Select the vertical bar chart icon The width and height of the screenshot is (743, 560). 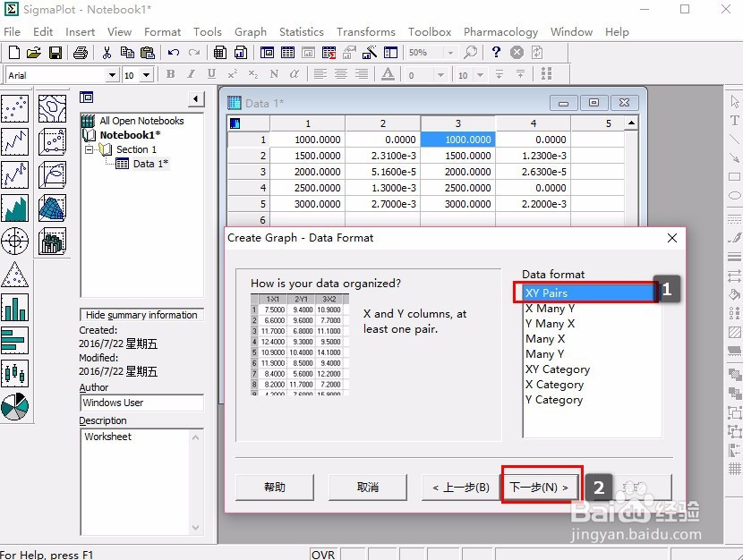click(x=14, y=307)
